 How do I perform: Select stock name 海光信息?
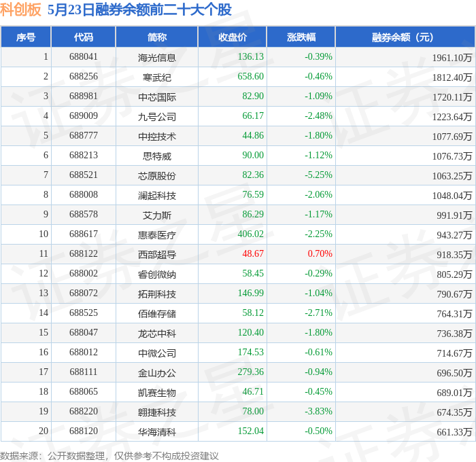[157, 57]
